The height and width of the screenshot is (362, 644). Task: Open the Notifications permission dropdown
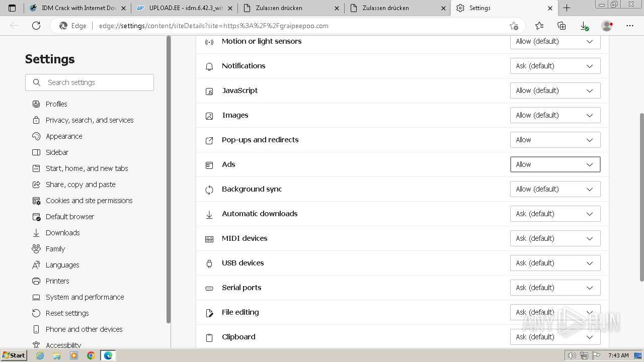[555, 66]
